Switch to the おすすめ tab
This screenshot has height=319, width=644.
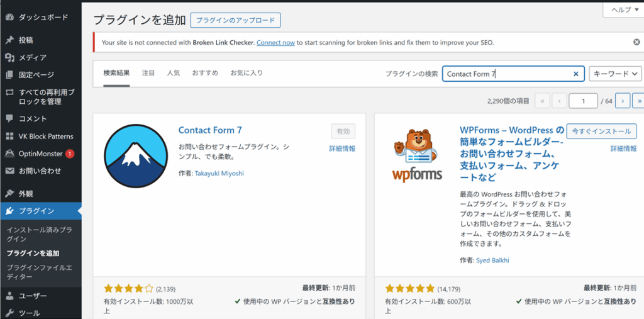(x=205, y=73)
